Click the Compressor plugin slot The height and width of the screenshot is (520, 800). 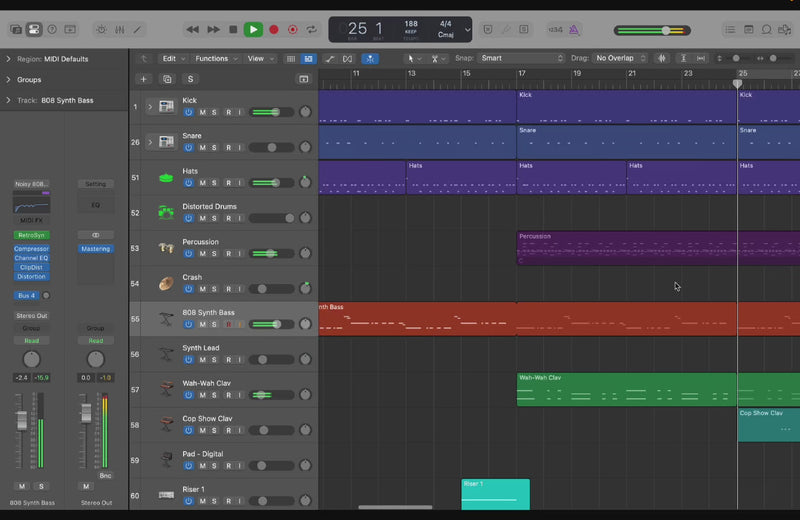[32, 249]
